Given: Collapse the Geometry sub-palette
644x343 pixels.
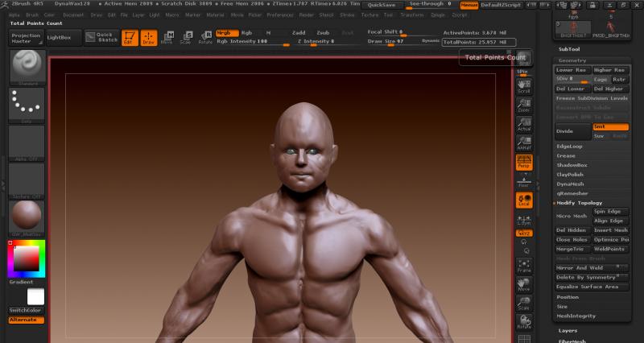Looking at the screenshot, I should click(572, 60).
